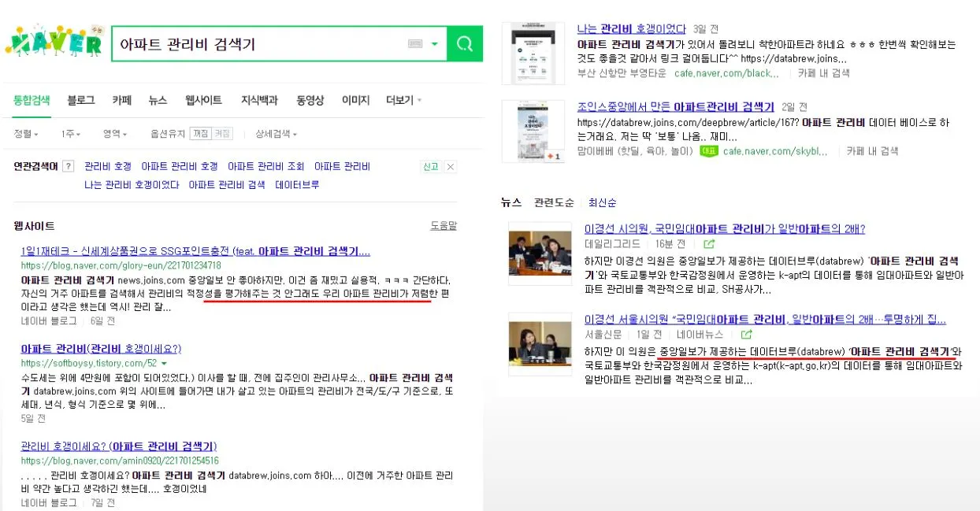Open 조인스중앙에서 만든 아파트관리비 검색기 post

675,107
